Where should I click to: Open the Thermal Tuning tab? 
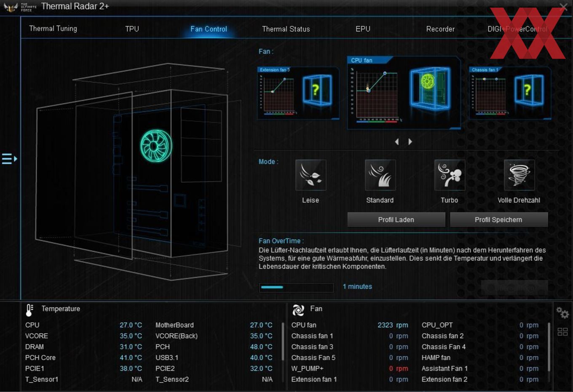(53, 29)
